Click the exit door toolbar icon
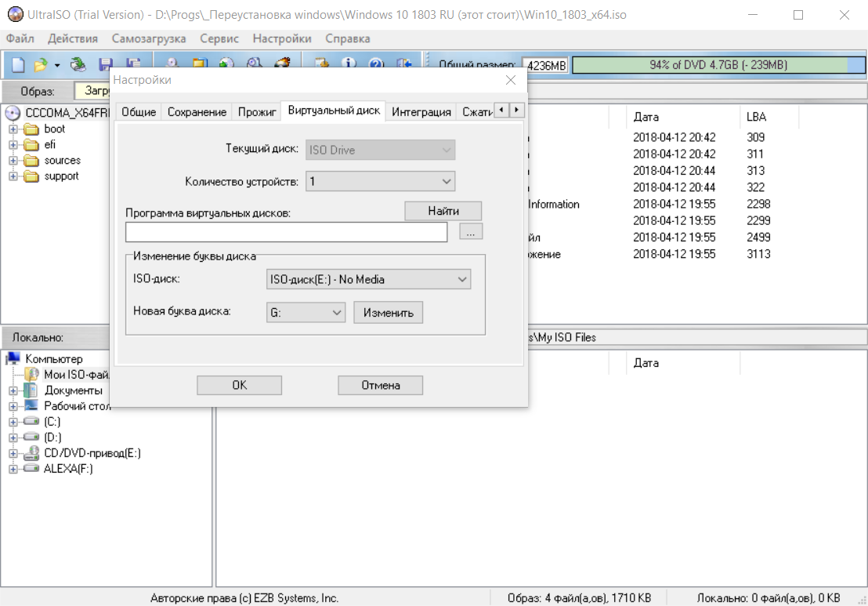This screenshot has height=606, width=868. (x=403, y=64)
